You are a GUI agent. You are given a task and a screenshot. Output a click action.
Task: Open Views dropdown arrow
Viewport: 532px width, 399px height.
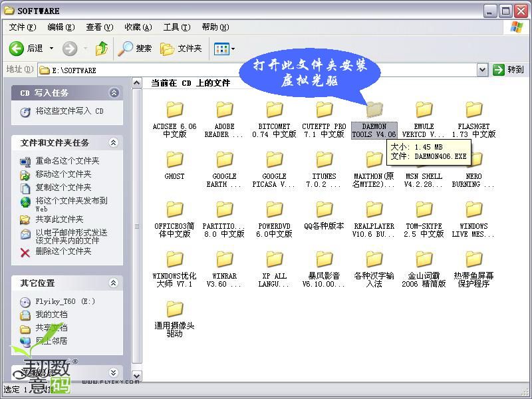(233, 49)
